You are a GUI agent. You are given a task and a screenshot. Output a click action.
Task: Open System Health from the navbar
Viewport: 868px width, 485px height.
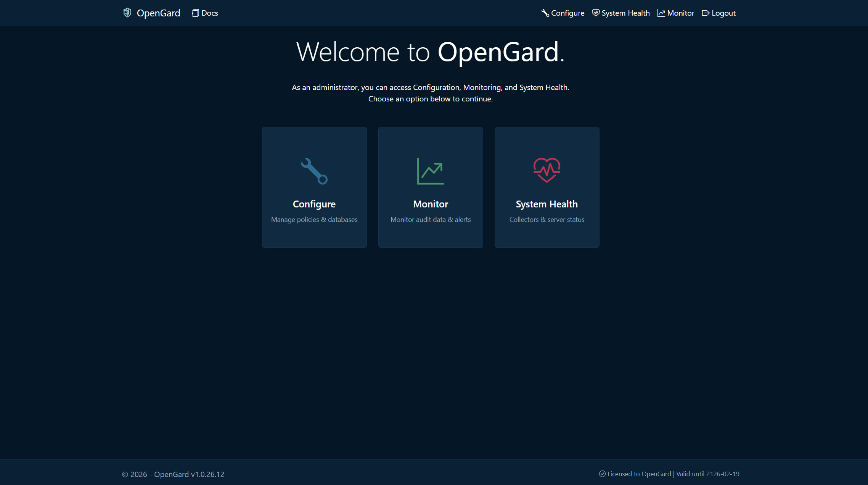(x=625, y=13)
